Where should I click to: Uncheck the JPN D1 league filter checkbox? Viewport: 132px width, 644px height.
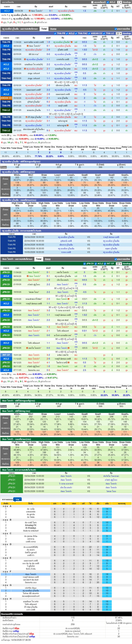tap(84, 263)
